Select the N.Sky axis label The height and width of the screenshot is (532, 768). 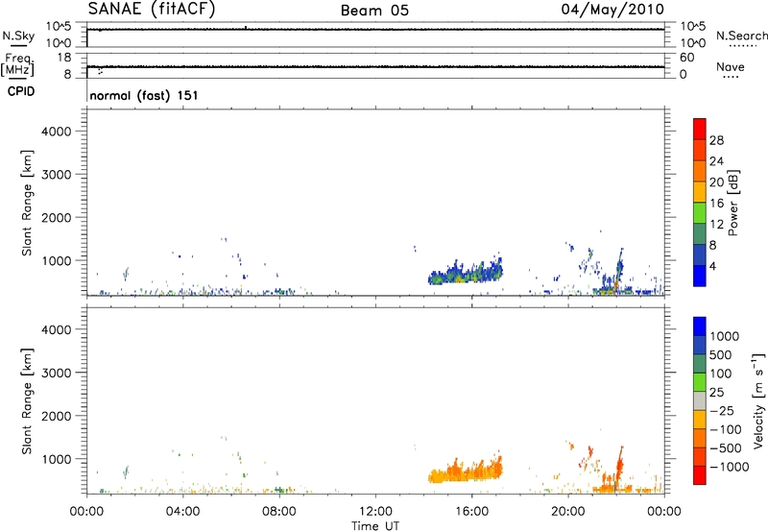tap(18, 36)
